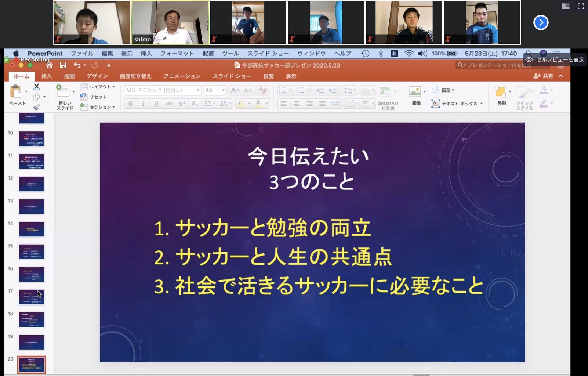The image size is (588, 376).
Task: Open the Text Box dropdown arrow
Action: pyautogui.click(x=481, y=104)
